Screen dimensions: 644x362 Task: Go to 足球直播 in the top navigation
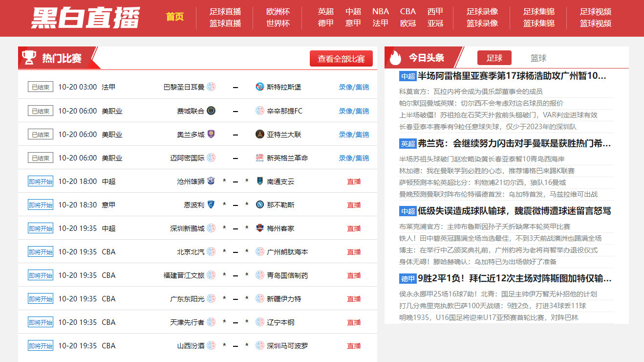tap(225, 11)
